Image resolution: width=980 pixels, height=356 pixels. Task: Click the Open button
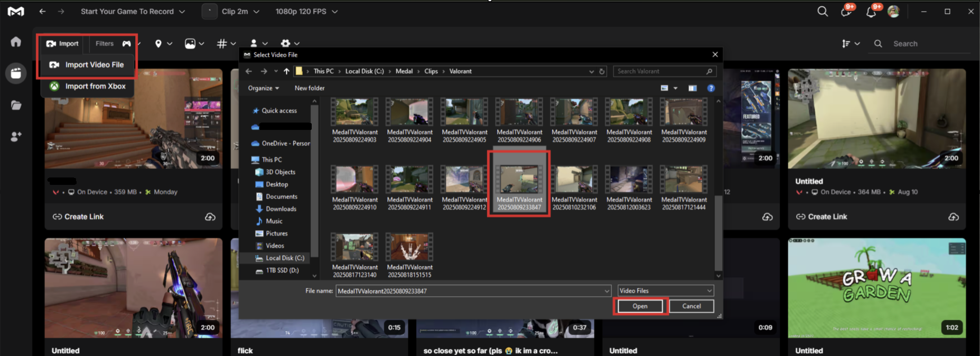tap(640, 306)
